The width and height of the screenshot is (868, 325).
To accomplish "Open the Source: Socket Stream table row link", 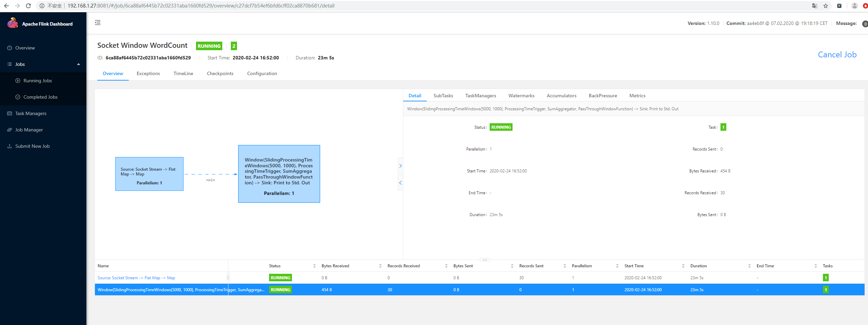I will (x=136, y=278).
